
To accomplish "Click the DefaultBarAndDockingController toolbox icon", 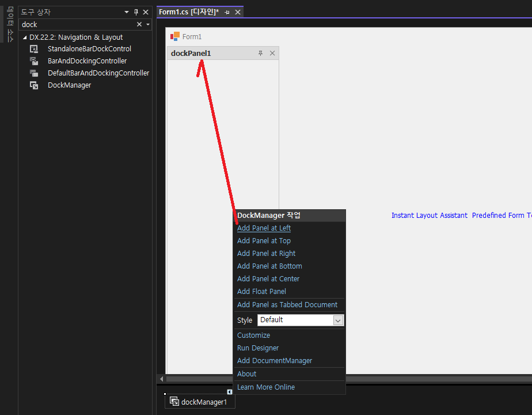I will point(34,73).
